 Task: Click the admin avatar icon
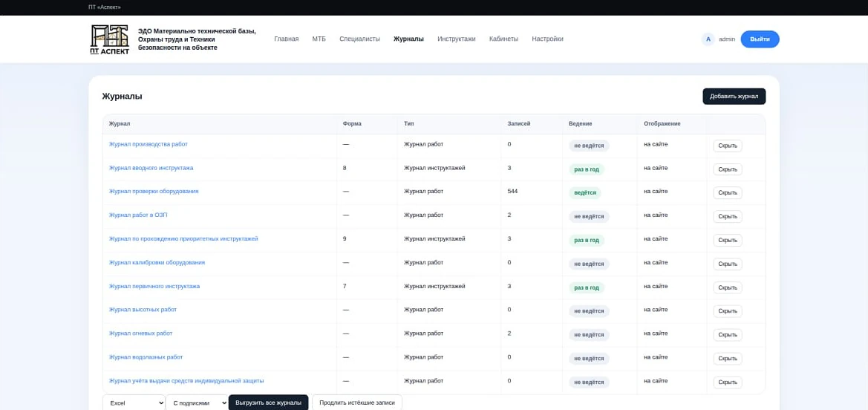(x=708, y=39)
